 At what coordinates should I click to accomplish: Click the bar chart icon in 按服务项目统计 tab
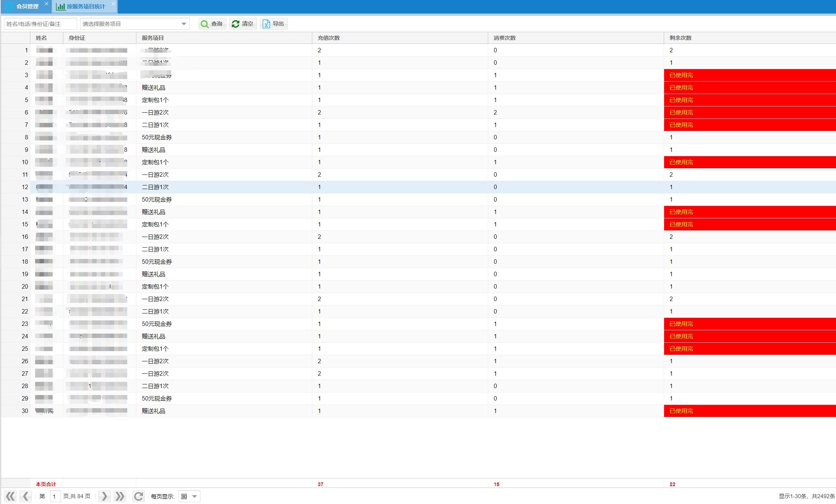[x=61, y=7]
